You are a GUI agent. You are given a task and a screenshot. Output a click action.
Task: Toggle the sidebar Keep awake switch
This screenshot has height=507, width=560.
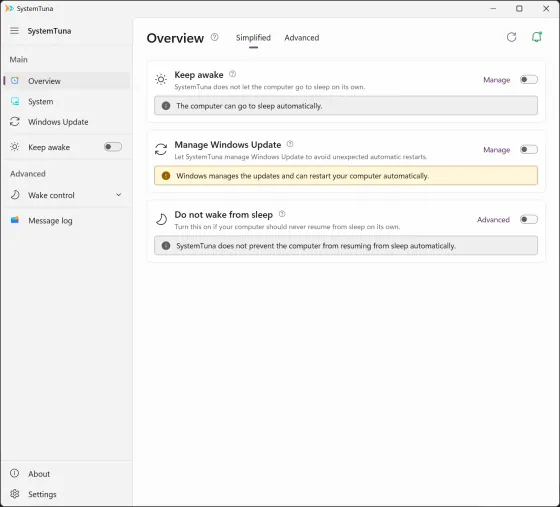point(113,147)
